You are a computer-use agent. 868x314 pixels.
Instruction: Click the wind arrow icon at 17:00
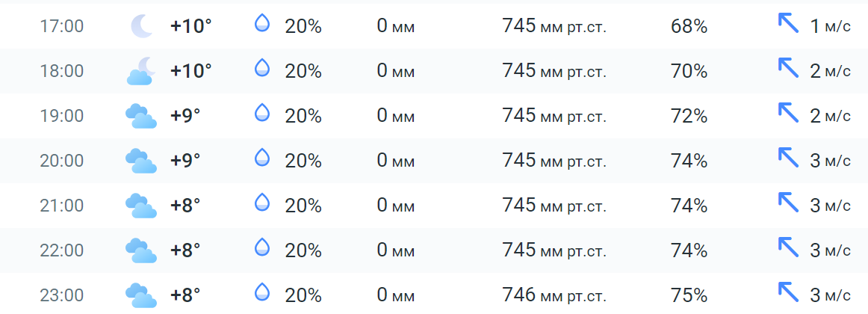tap(789, 25)
